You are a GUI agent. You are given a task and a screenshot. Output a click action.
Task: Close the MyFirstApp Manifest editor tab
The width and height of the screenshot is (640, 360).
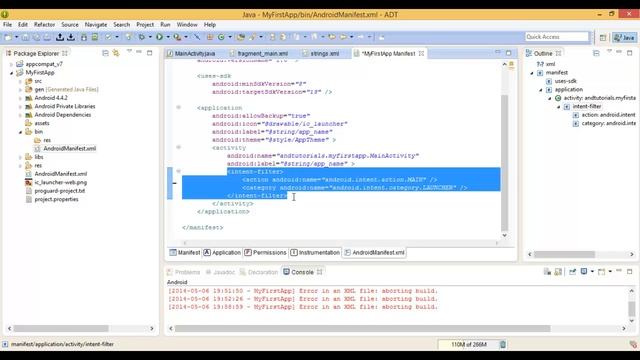coord(421,53)
